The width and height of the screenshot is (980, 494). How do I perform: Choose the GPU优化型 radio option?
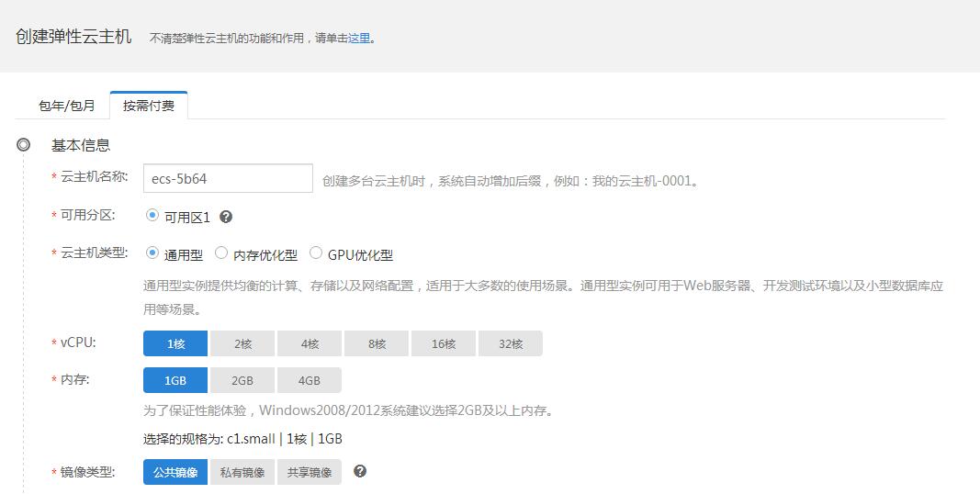[316, 253]
